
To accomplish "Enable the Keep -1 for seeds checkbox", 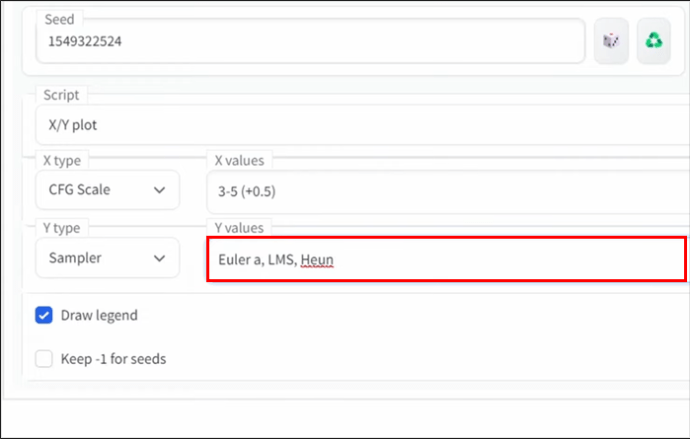I will 44,358.
